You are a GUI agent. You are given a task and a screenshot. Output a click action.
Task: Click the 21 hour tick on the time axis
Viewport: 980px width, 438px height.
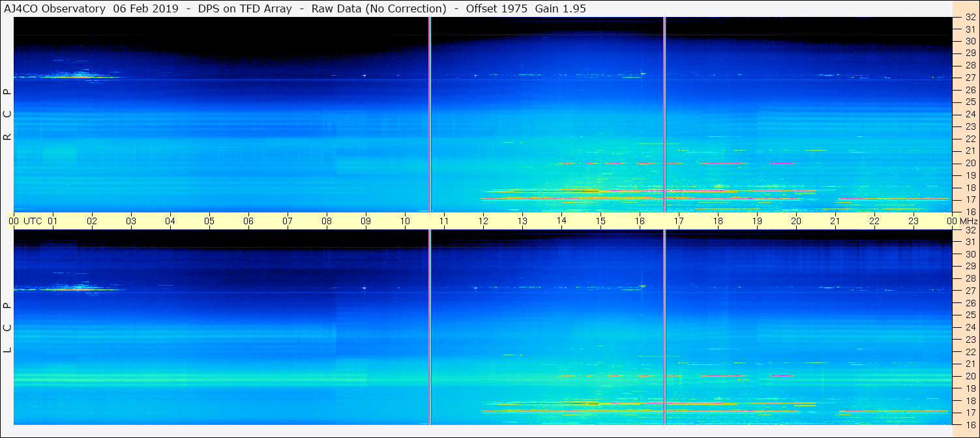[x=835, y=221]
